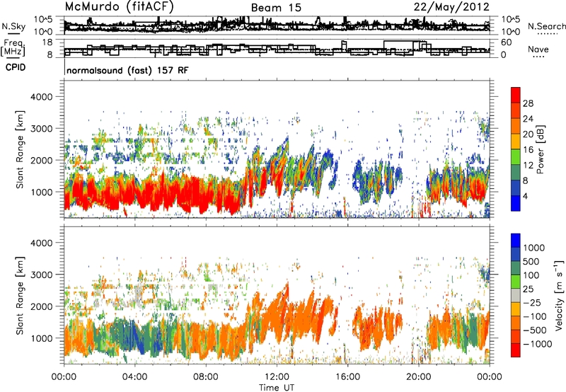Click the Nave legend label
566x392 pixels.
pyautogui.click(x=538, y=49)
